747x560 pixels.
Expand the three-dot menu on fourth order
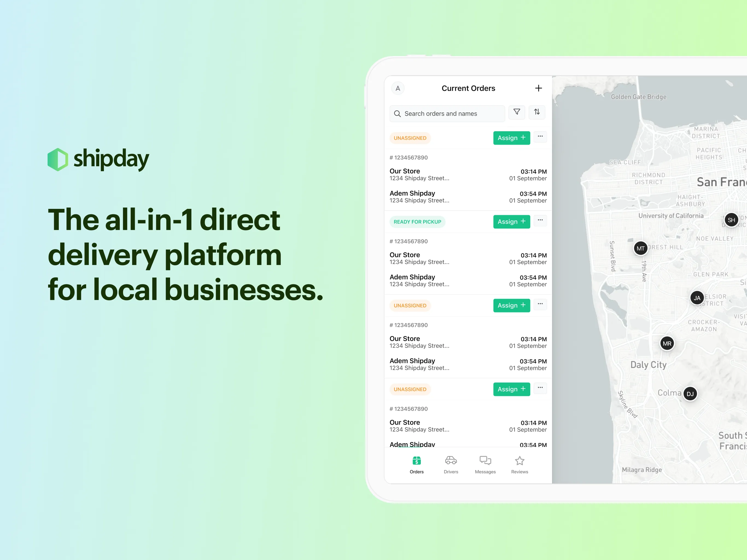[x=541, y=389]
